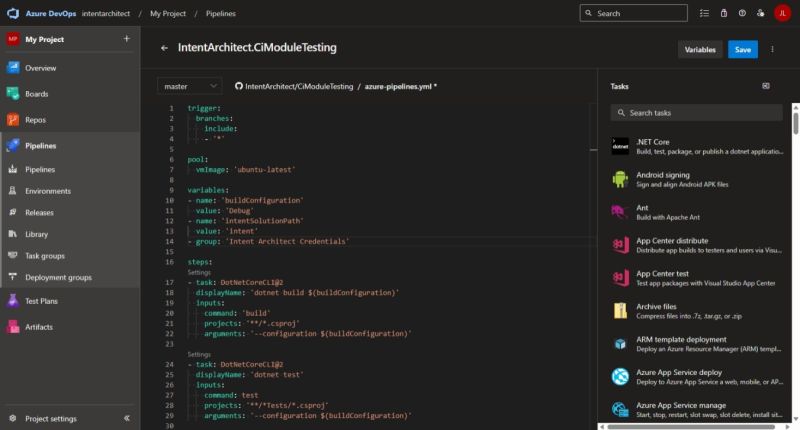Click the Tasks panel horizontal scrollbar
This screenshot has width=800, height=430.
point(691,426)
